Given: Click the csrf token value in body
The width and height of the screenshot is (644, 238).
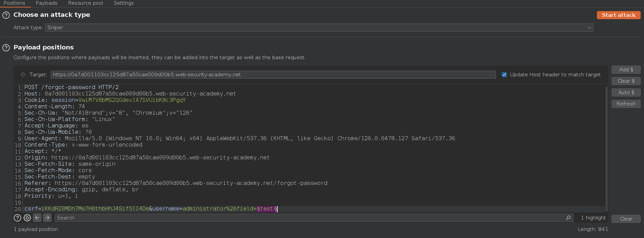Looking at the screenshot, I should click(x=95, y=209).
